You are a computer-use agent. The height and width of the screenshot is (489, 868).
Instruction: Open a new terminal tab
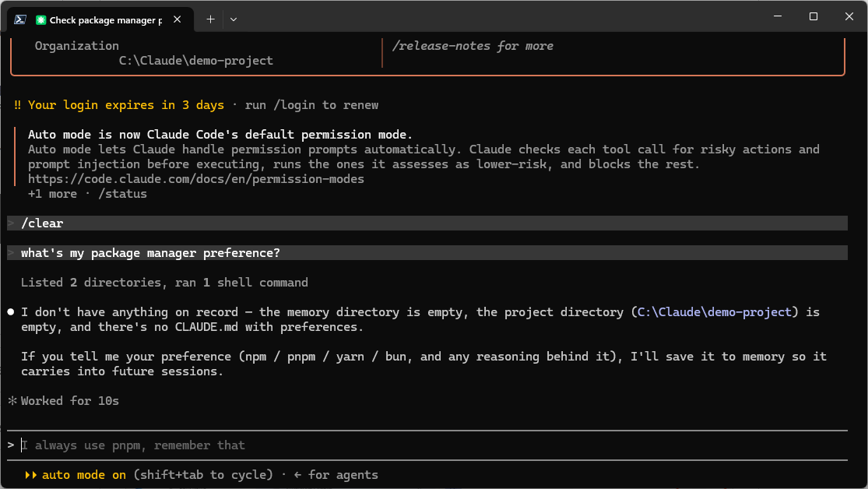[x=210, y=19]
